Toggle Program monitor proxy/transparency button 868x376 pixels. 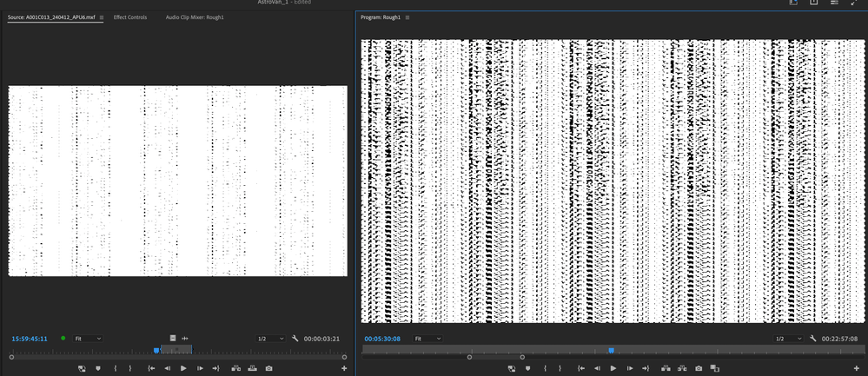tap(512, 368)
